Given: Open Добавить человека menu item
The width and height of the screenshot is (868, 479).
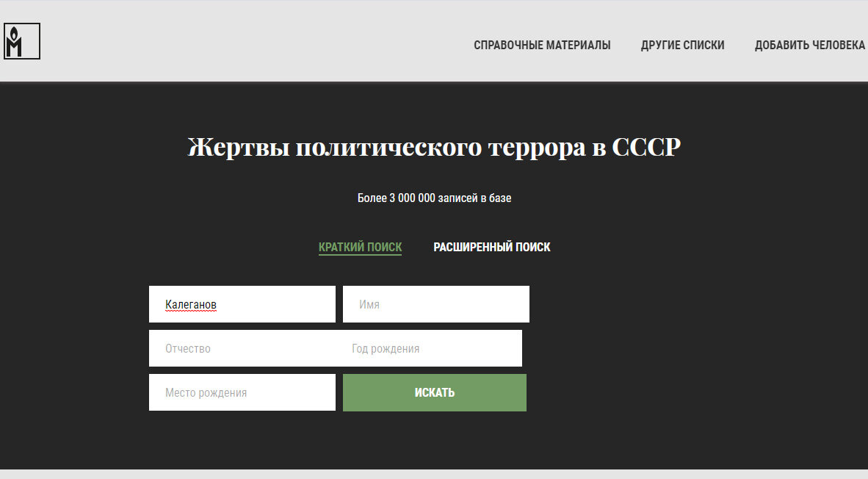Looking at the screenshot, I should [x=810, y=45].
